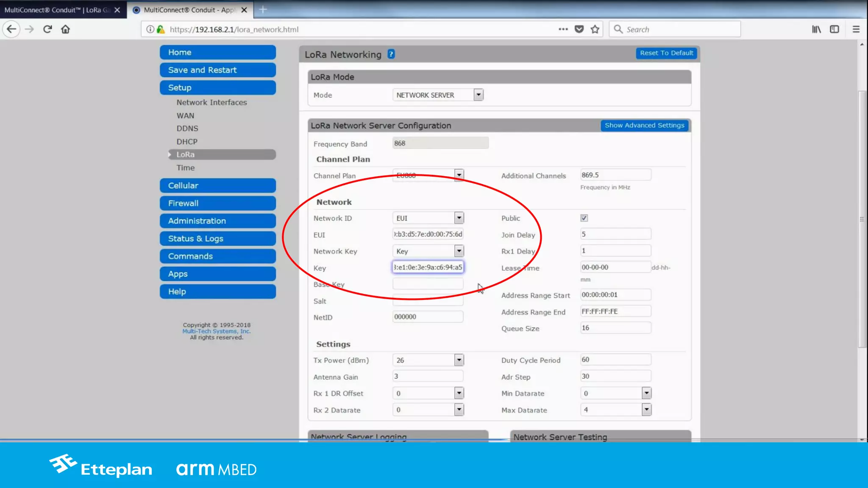The image size is (868, 488).
Task: Select Network Interfaces under Setup
Action: pyautogui.click(x=211, y=103)
